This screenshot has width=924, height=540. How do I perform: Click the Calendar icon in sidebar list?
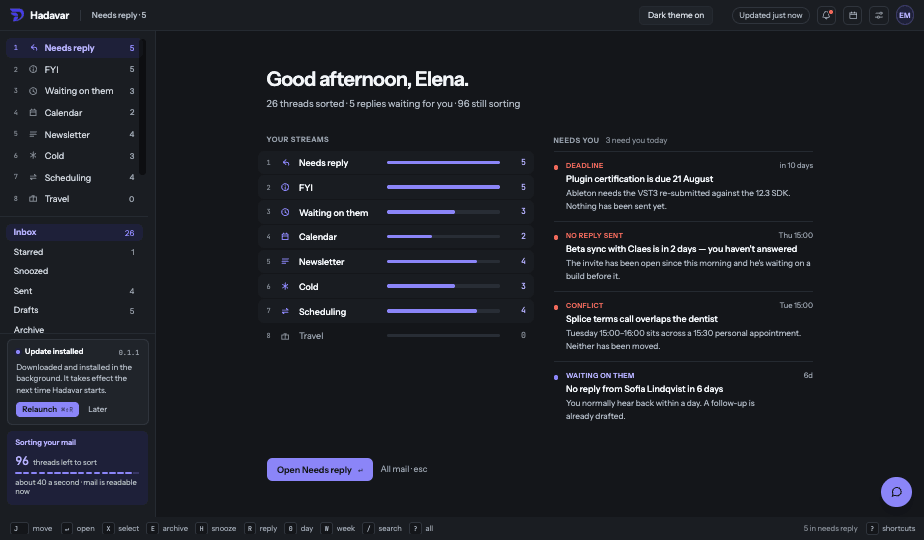tap(34, 113)
